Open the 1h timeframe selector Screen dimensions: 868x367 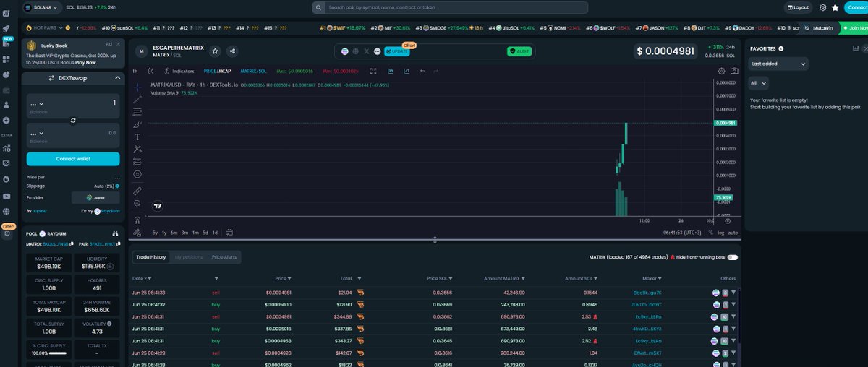(135, 72)
